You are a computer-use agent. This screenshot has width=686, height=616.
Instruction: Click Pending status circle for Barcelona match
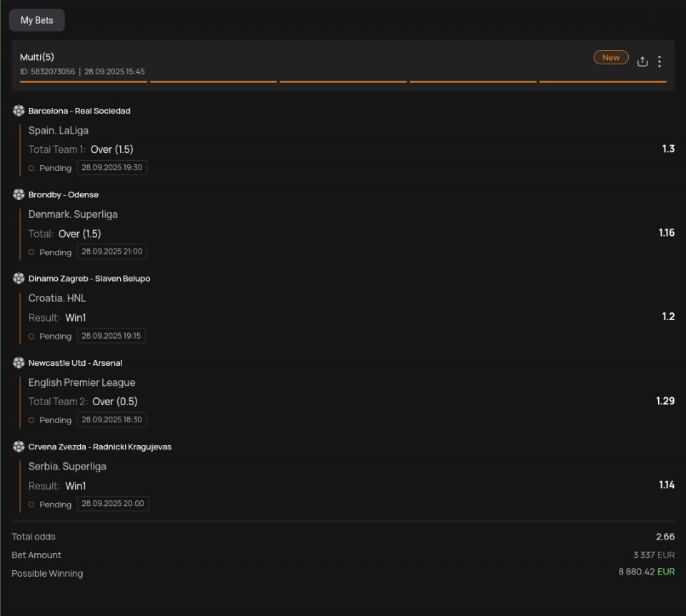[x=31, y=169]
